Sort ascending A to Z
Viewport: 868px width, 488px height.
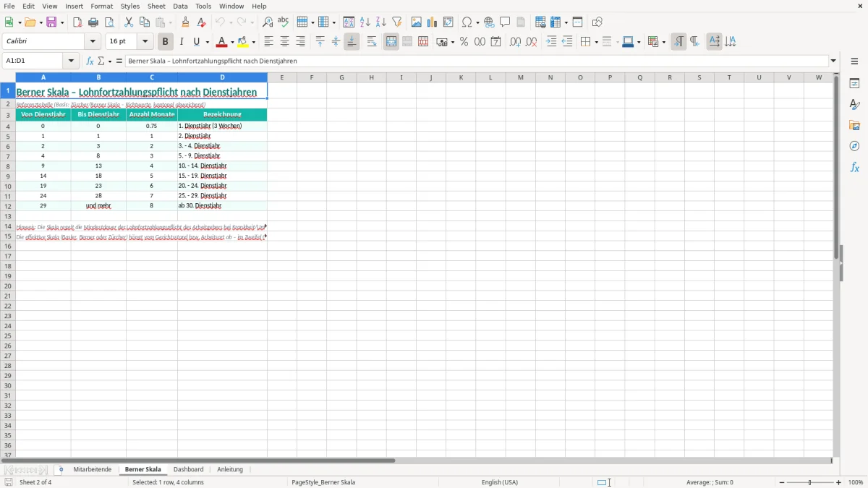pos(365,22)
